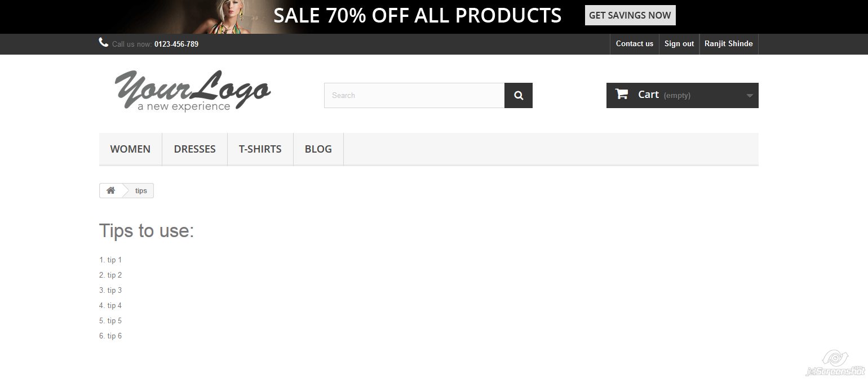This screenshot has height=379, width=868.
Task: Focus the Search input field
Action: point(414,95)
